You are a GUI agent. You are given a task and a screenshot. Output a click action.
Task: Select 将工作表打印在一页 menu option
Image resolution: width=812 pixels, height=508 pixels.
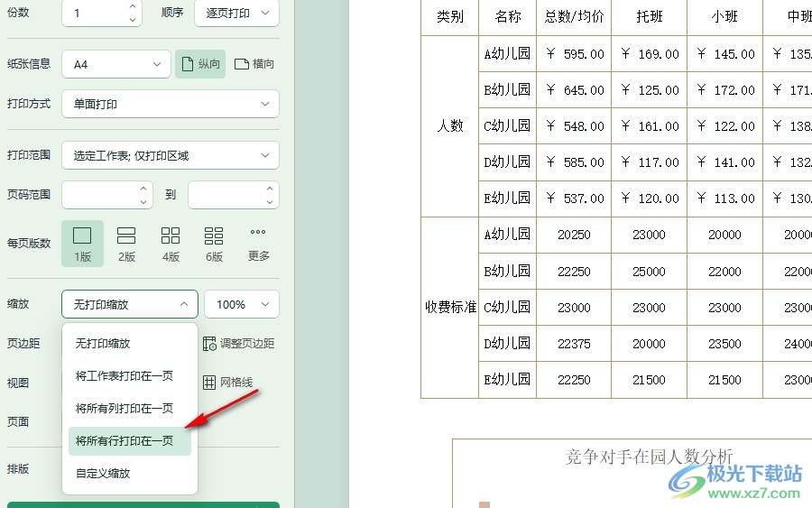[x=129, y=376]
